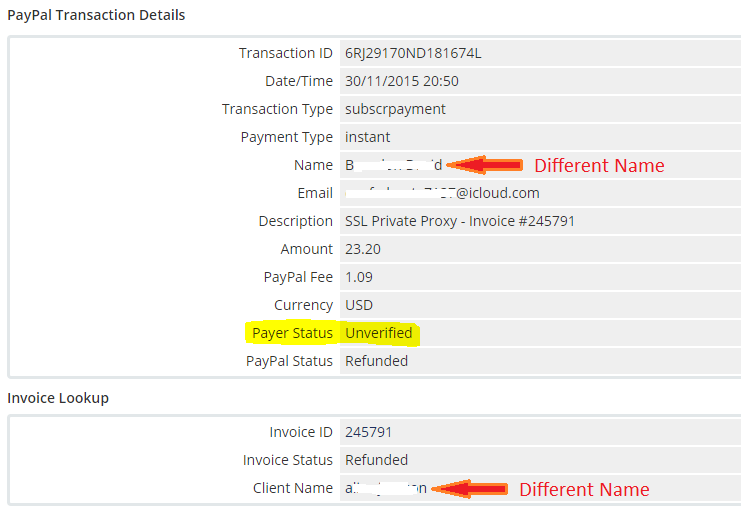Click the Invoice Status label
Screen dimensions: 741x511
pyautogui.click(x=287, y=460)
